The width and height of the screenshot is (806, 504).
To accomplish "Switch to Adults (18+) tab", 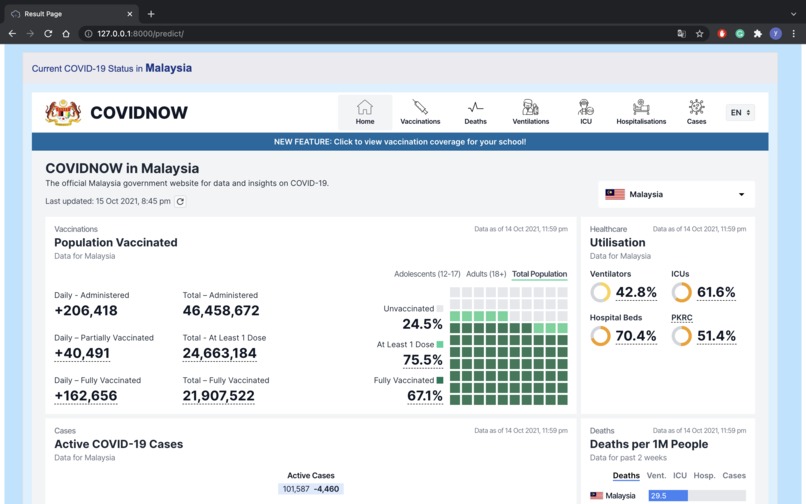I will click(486, 274).
